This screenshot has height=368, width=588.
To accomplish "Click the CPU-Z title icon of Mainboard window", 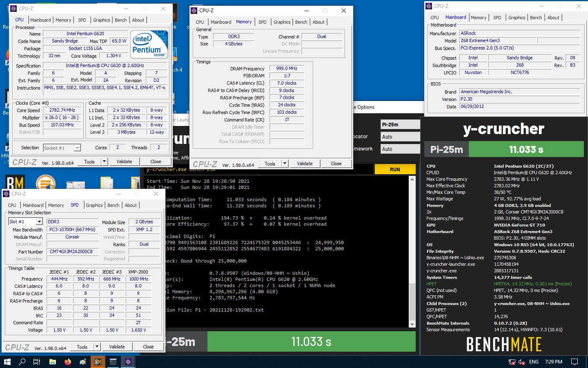I will (429, 6).
